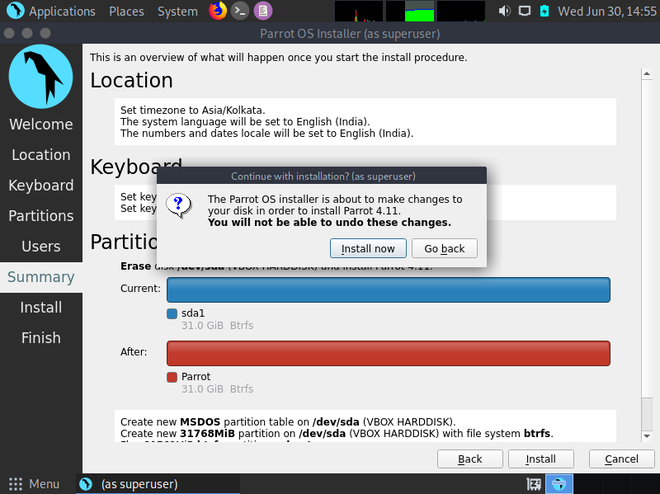
Task: Cancel the installer
Action: (621, 459)
